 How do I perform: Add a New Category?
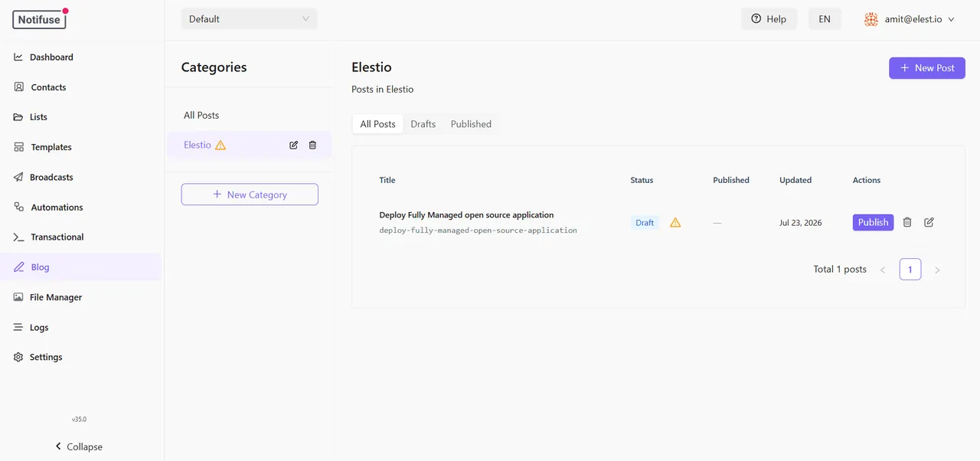point(250,195)
